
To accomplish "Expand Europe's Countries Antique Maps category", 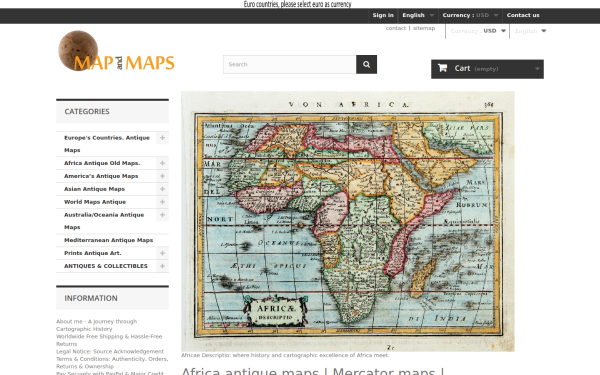I will 162,138.
